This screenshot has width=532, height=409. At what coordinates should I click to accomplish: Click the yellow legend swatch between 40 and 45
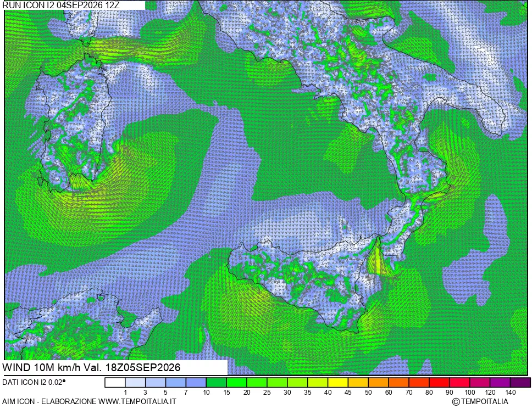[x=338, y=383]
